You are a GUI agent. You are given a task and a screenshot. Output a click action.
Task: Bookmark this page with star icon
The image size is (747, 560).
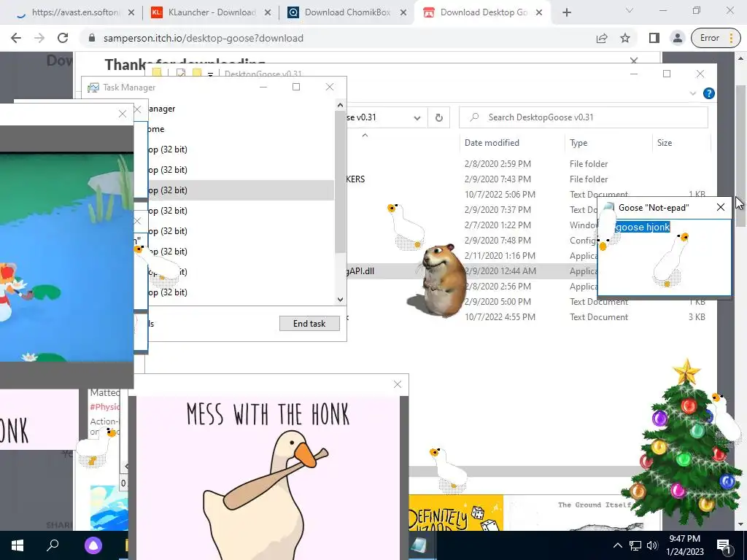click(x=625, y=38)
